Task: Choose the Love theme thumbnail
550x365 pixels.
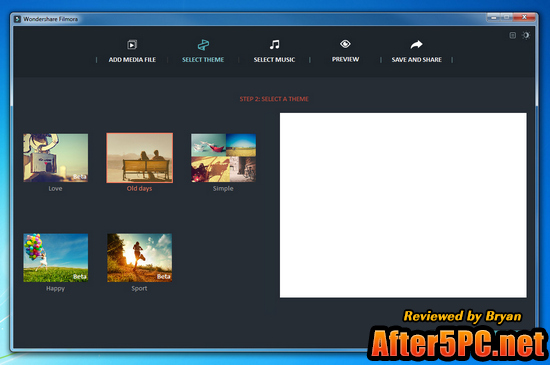Action: coord(56,158)
